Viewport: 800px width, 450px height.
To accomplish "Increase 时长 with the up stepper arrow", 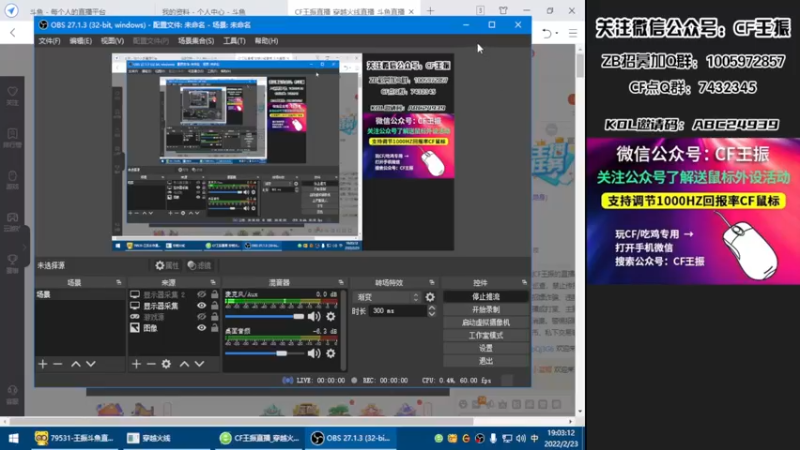I will (x=432, y=308).
